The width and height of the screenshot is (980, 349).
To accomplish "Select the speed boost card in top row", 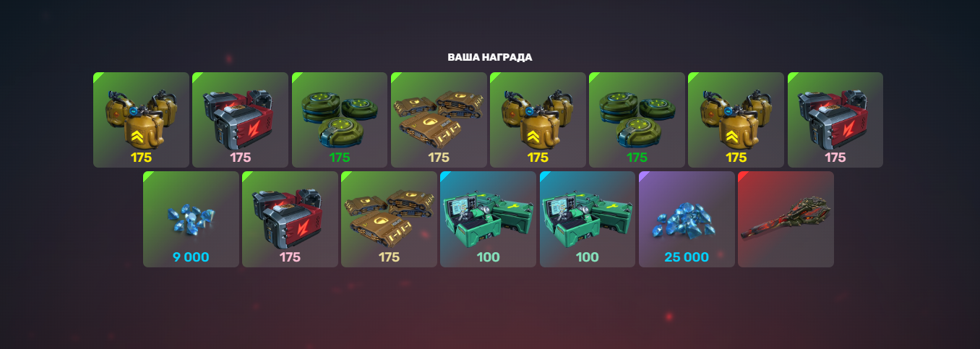I will pyautogui.click(x=439, y=120).
